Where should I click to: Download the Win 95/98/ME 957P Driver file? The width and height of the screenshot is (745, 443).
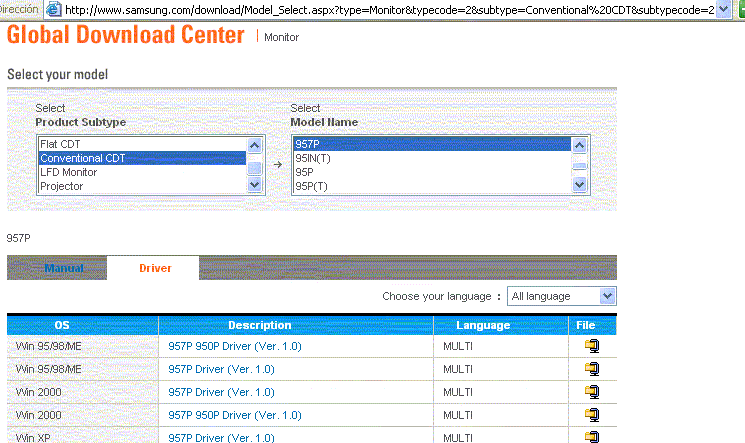[592, 369]
